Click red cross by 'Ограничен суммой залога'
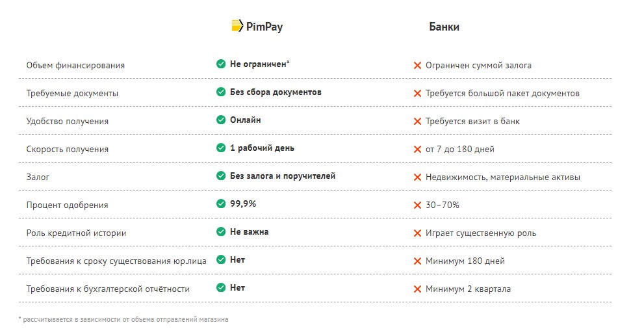Image resolution: width=644 pixels, height=329 pixels. (x=417, y=66)
